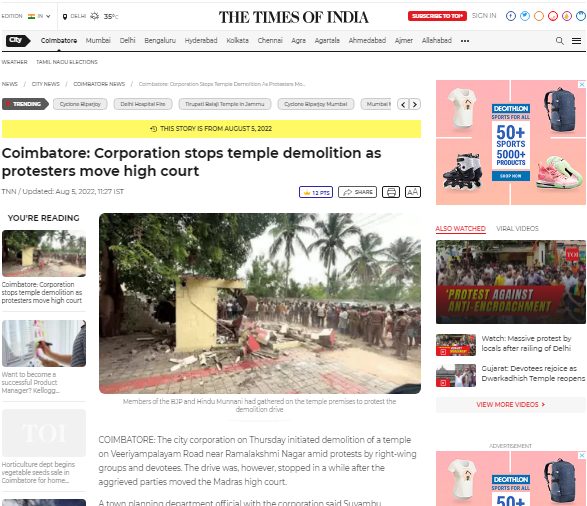Select the Chennai city tab
Image resolution: width=587 pixels, height=506 pixels.
[x=270, y=40]
